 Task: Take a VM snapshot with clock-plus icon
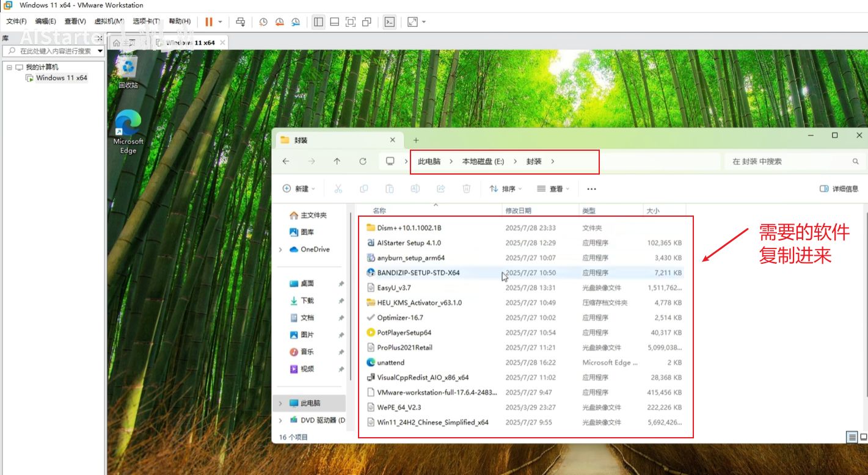[x=263, y=22]
